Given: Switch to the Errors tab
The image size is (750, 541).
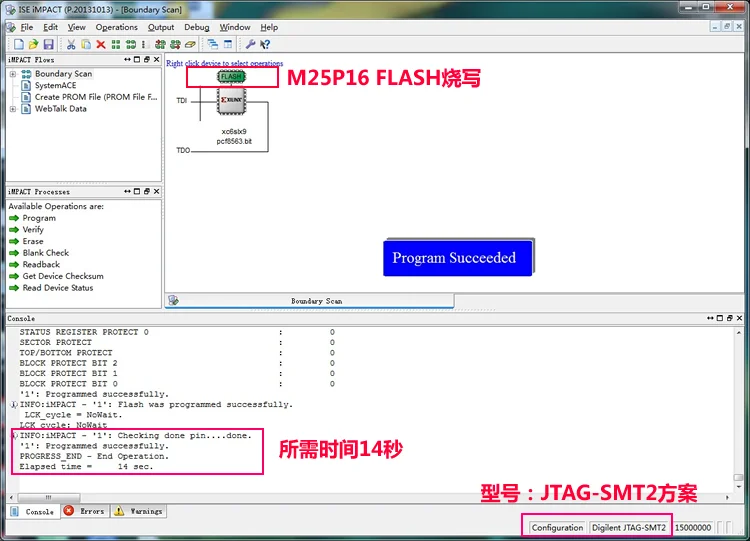Looking at the screenshot, I should [x=85, y=511].
